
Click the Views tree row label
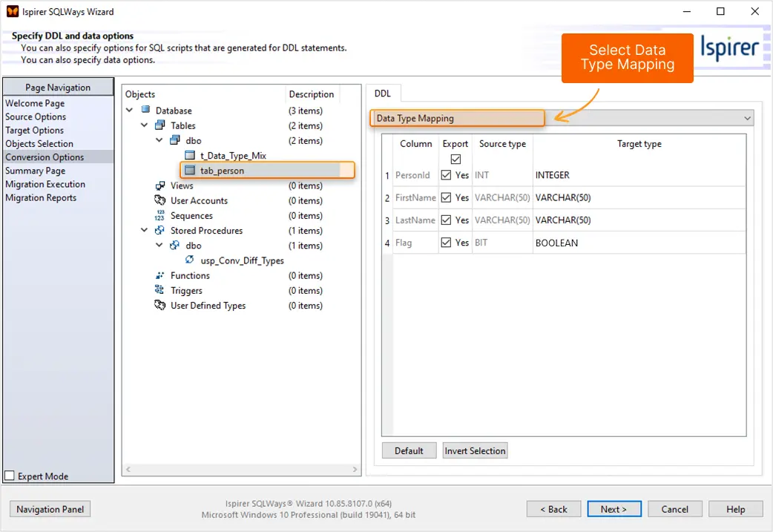coord(182,185)
